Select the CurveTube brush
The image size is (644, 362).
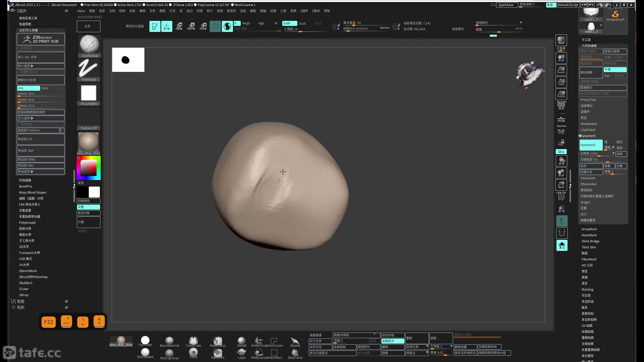(x=193, y=342)
